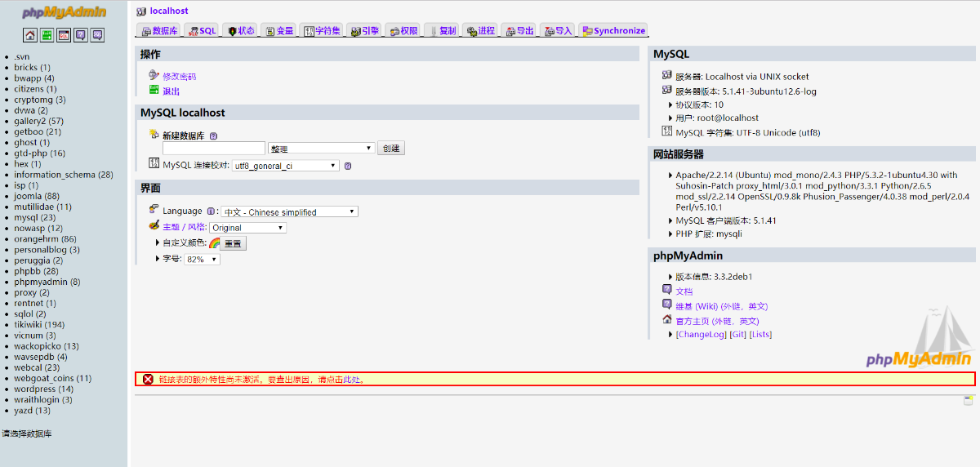Viewport: 980px width, 467px height.
Task: Click the 退出 link
Action: [171, 91]
